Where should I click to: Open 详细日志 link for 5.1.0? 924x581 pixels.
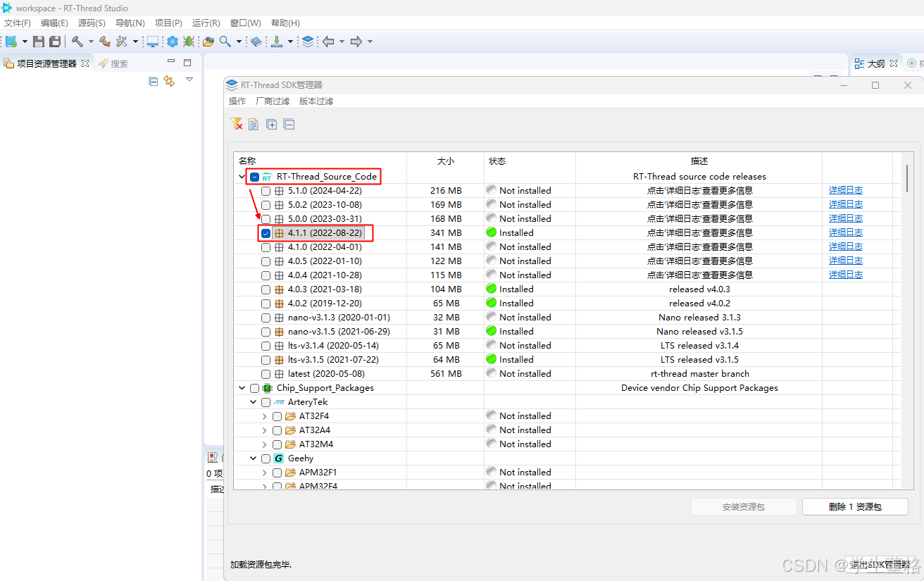(846, 190)
